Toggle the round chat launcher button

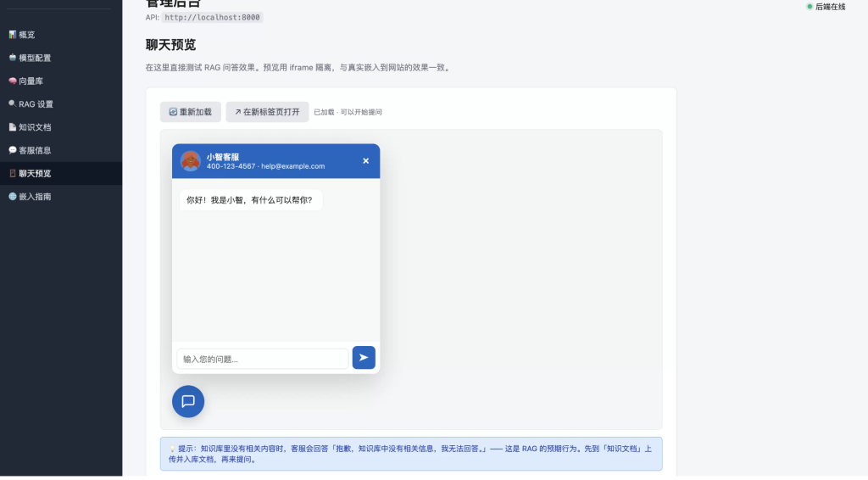188,401
